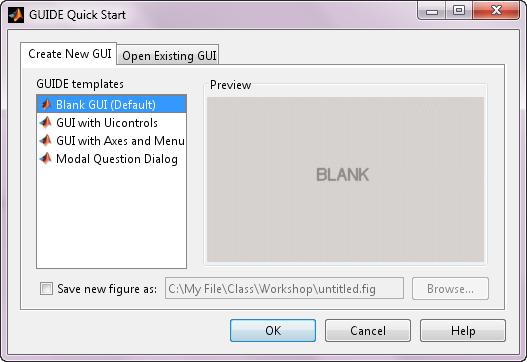Switch to the Create New GUI tab
Viewport: 527px width, 362px height.
[69, 54]
